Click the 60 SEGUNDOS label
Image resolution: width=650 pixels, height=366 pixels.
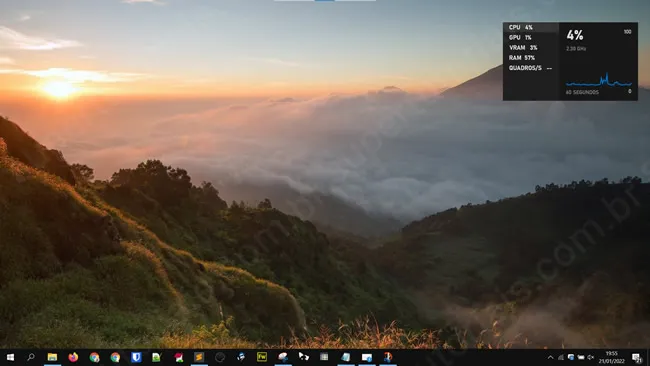(582, 92)
